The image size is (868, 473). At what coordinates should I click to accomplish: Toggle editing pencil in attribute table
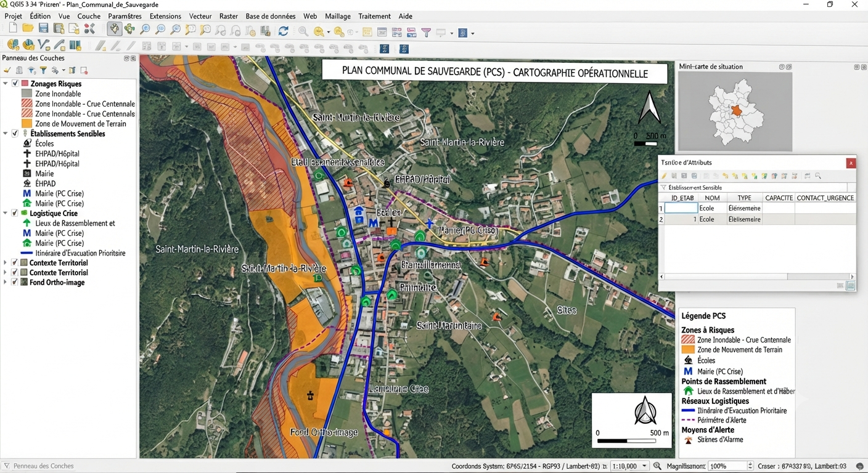tap(665, 176)
